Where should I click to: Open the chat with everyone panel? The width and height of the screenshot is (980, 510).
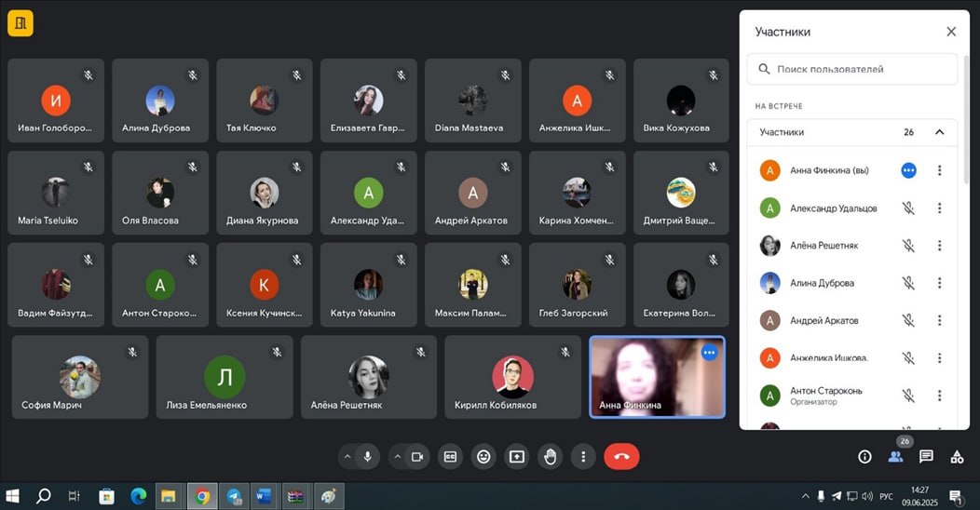pyautogui.click(x=926, y=456)
